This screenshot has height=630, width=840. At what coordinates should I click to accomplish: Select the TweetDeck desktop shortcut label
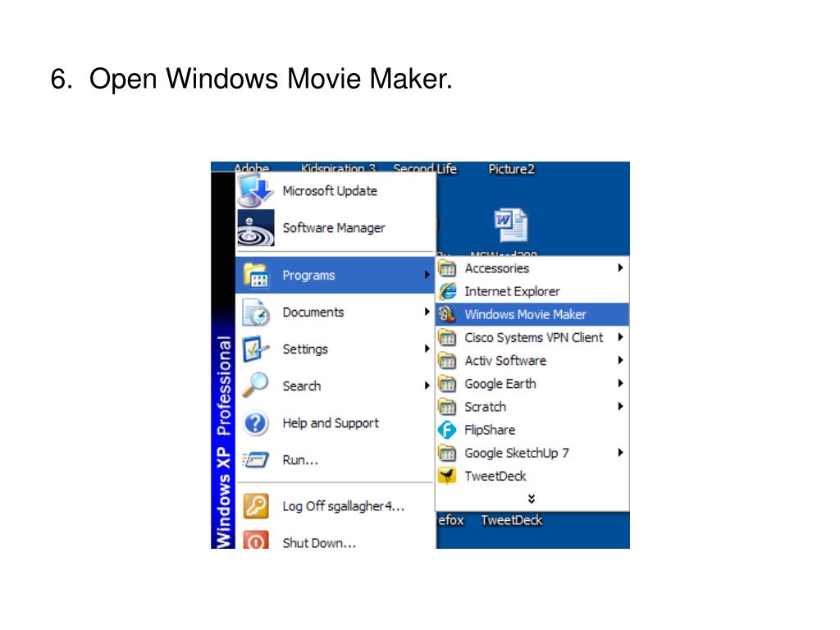[x=512, y=520]
